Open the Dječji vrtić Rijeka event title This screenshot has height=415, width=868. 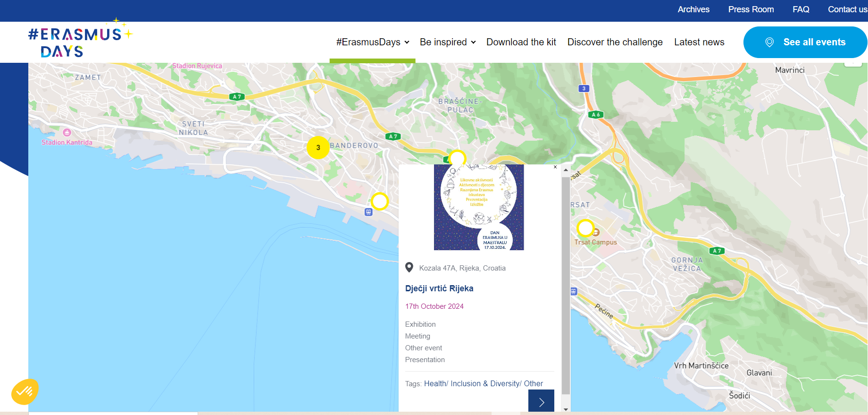point(439,288)
